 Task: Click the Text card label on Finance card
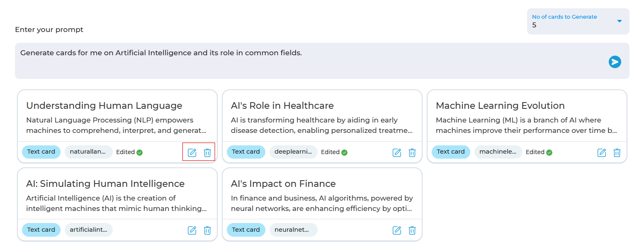(246, 230)
